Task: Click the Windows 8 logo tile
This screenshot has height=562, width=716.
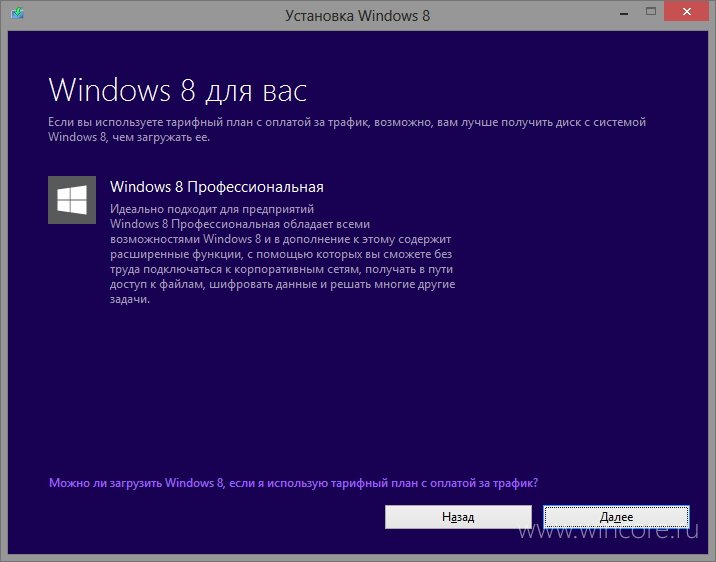Action: coord(72,200)
